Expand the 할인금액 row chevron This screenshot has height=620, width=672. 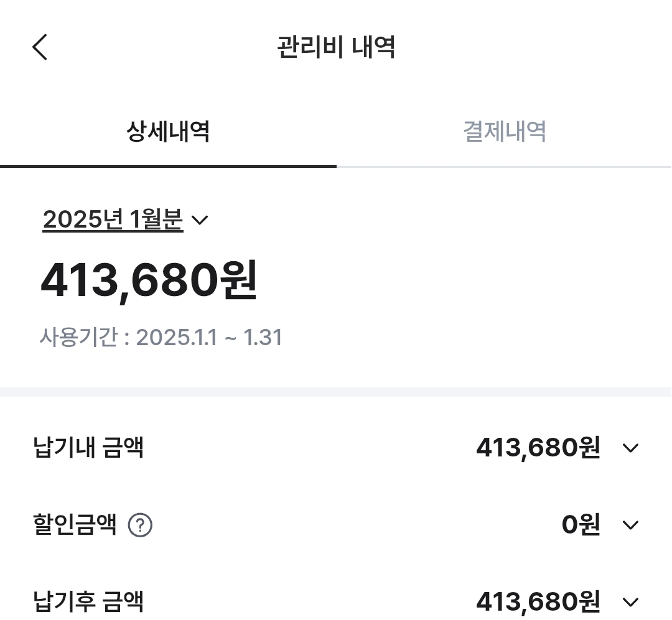(630, 525)
